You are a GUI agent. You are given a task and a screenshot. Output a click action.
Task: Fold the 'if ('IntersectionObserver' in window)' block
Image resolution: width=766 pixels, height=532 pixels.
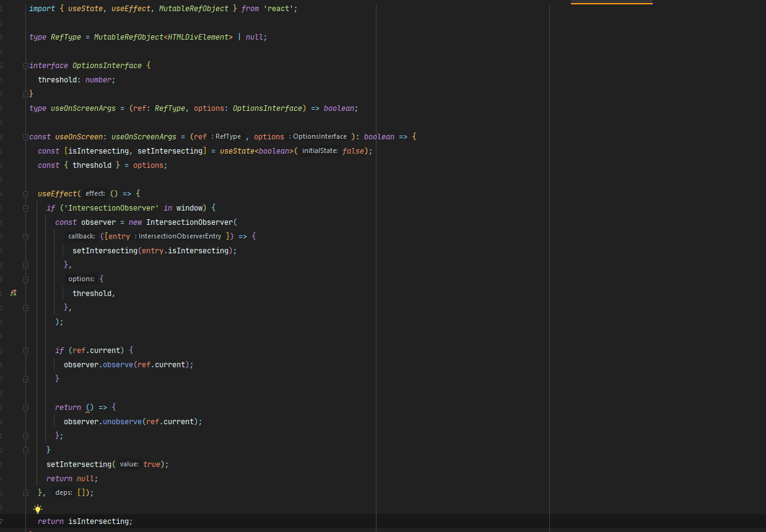click(x=25, y=208)
